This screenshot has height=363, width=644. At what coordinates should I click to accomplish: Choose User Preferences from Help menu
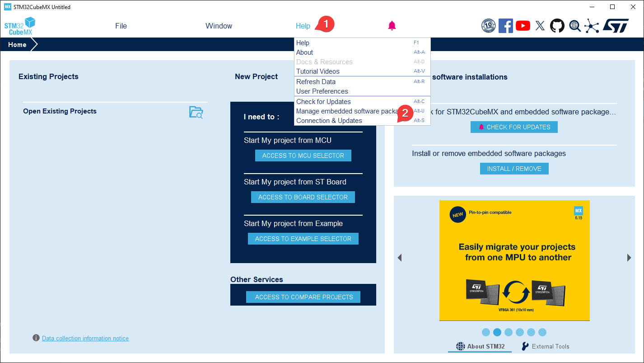(x=322, y=91)
